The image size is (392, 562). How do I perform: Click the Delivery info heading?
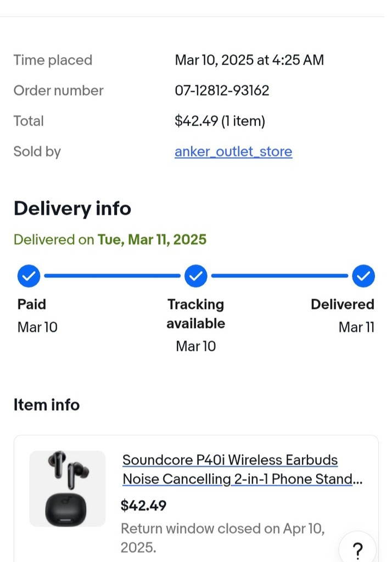tap(72, 209)
